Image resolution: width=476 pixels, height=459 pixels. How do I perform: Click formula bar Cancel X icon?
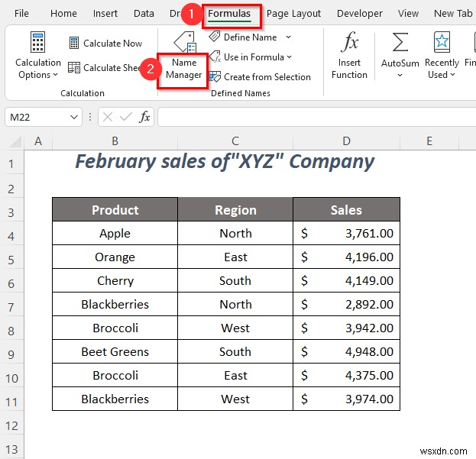click(108, 117)
